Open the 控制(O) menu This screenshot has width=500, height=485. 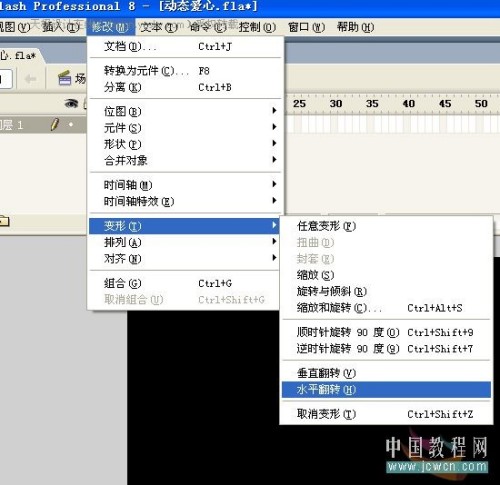pyautogui.click(x=257, y=27)
